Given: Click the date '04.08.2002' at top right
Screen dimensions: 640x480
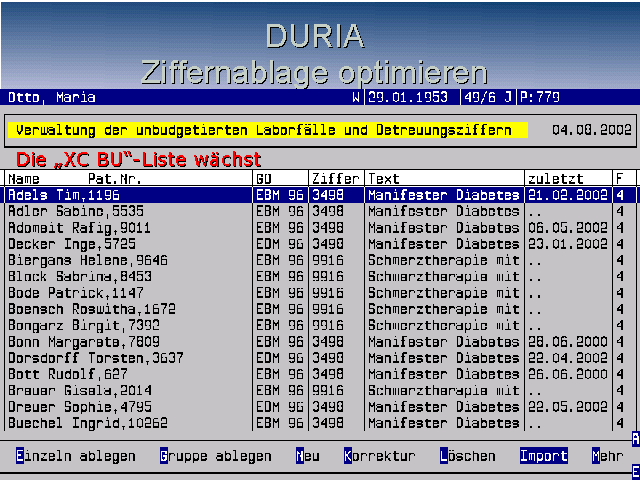Looking at the screenshot, I should pyautogui.click(x=592, y=130).
